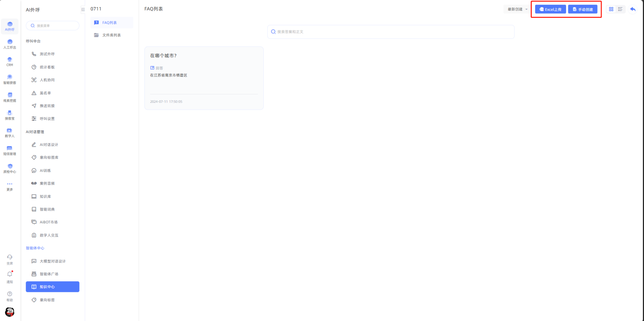
Task: Open 黑名单 menu item
Action: tap(45, 93)
